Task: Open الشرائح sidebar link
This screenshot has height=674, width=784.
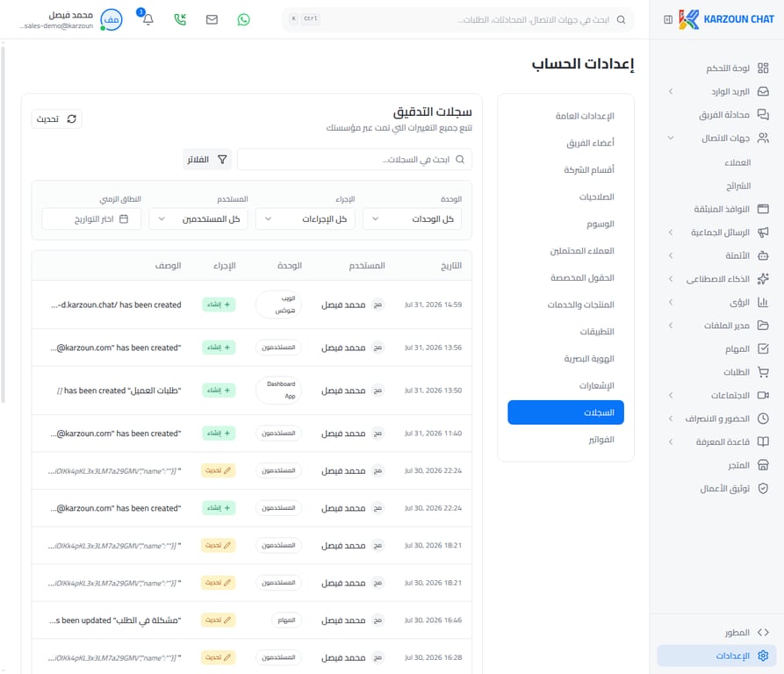Action: pyautogui.click(x=738, y=186)
